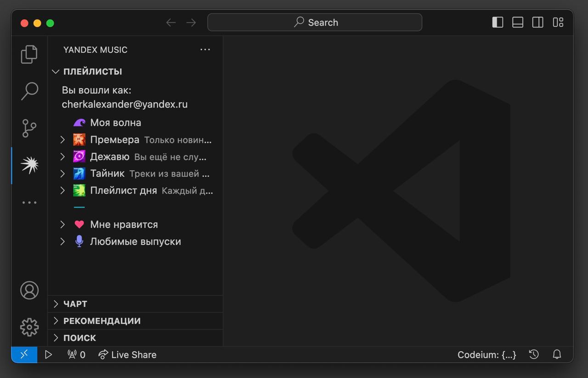Open the Source Control view

pos(29,128)
